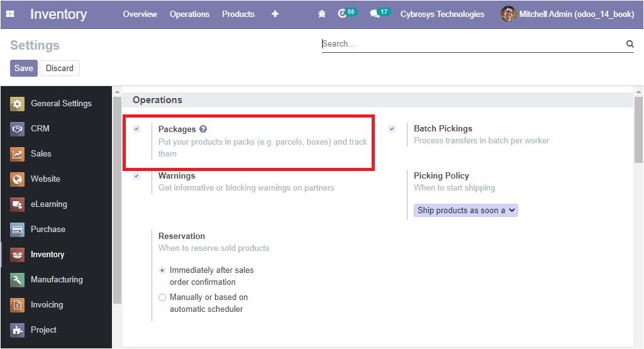Click the search magnifier icon

coord(630,44)
